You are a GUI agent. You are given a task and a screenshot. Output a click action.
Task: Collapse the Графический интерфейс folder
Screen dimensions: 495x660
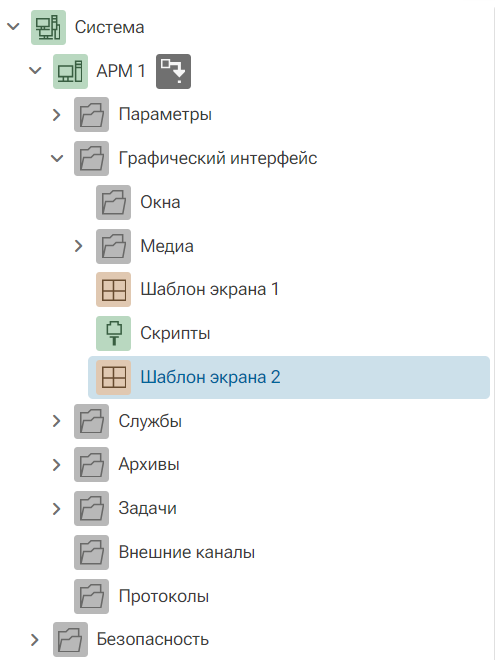point(57,158)
